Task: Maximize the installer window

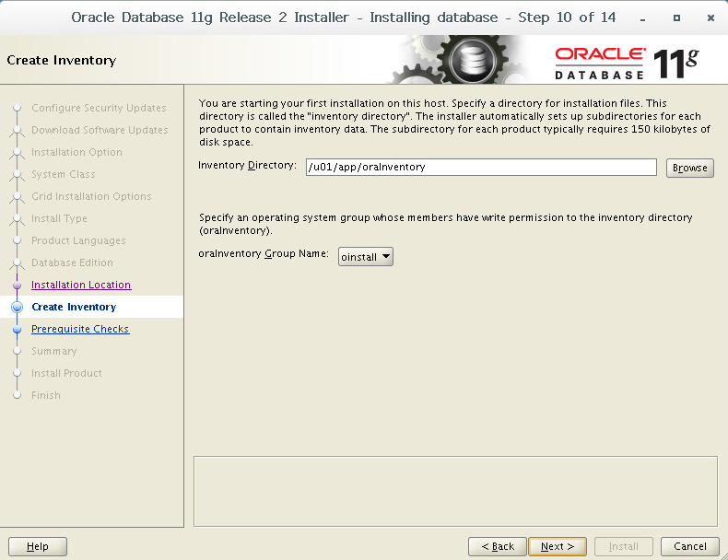Action: pos(677,18)
